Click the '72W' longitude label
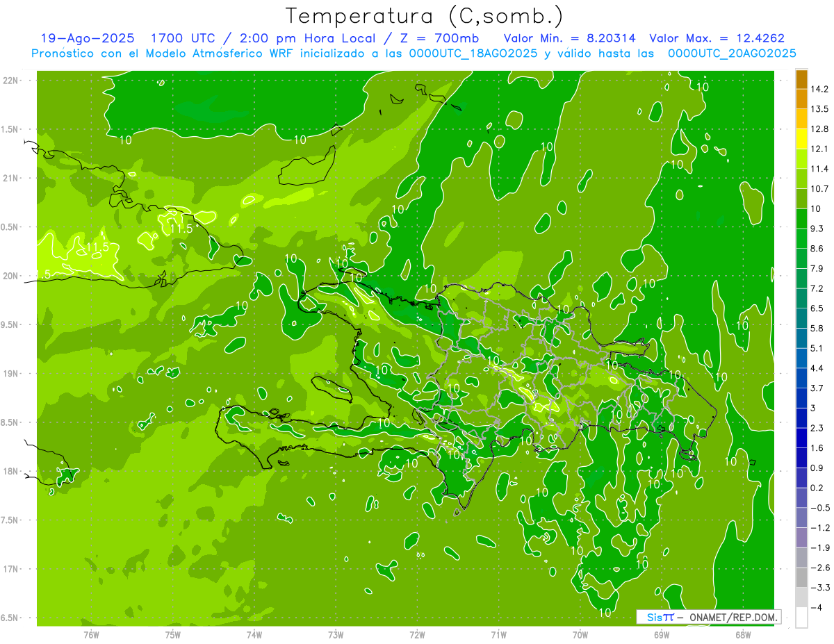This screenshot has width=834, height=644. [417, 634]
